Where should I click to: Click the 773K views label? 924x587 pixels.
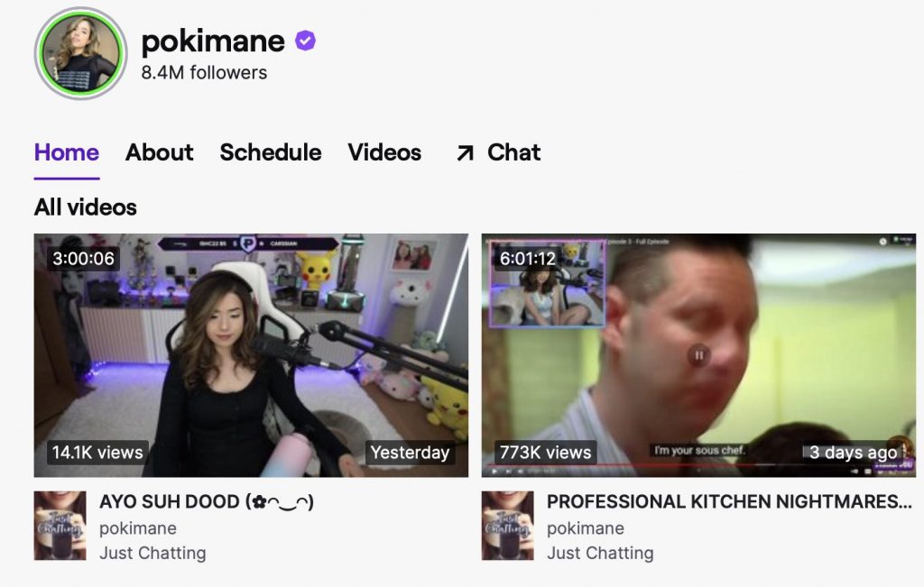pos(545,452)
